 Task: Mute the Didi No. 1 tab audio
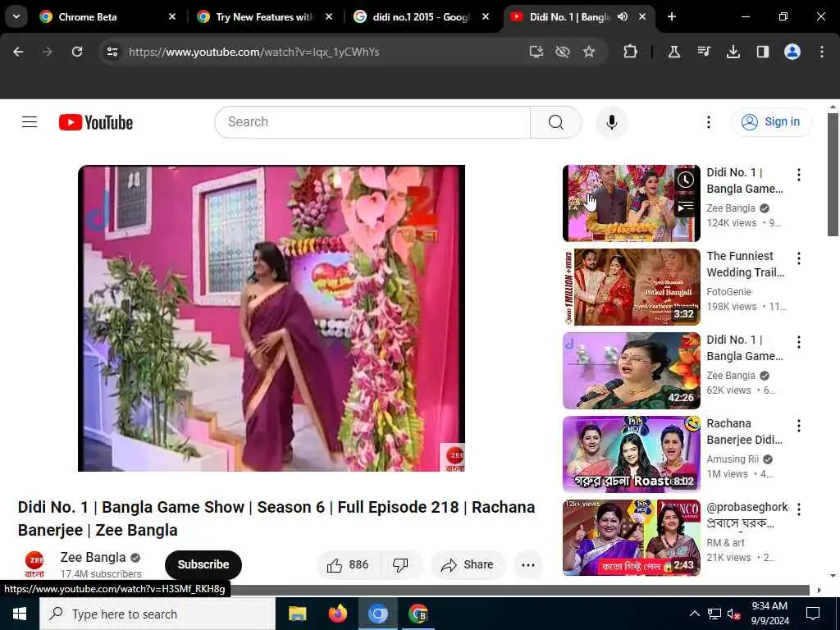(623, 16)
